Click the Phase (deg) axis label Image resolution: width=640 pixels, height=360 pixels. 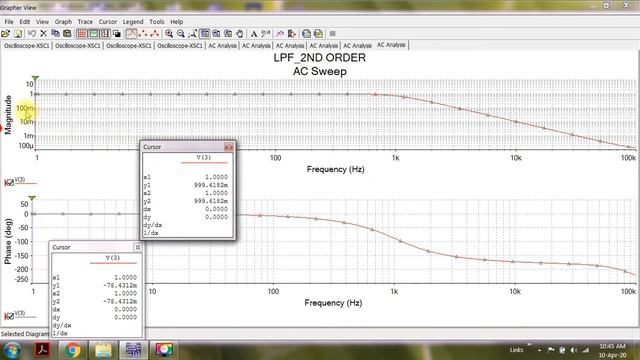click(x=8, y=242)
